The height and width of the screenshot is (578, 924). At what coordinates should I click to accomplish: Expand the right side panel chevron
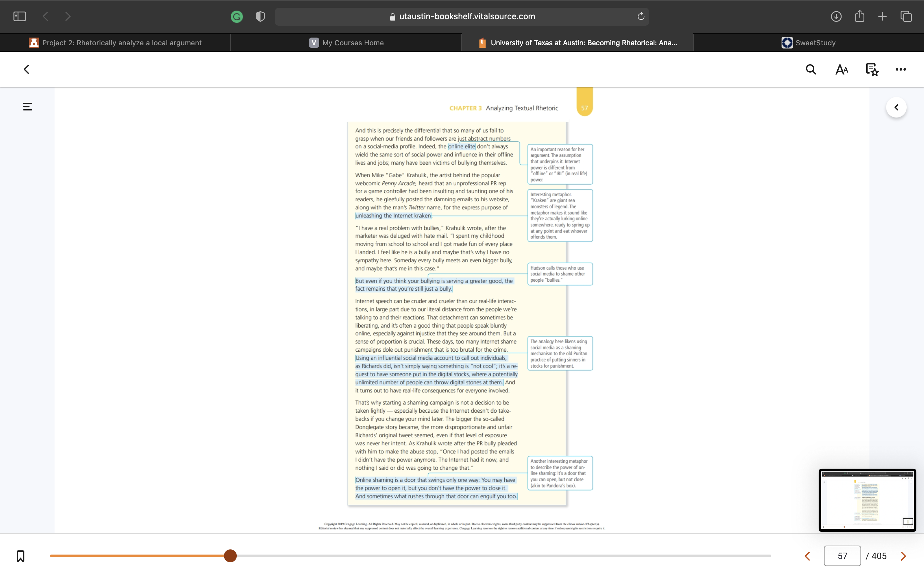pos(896,108)
